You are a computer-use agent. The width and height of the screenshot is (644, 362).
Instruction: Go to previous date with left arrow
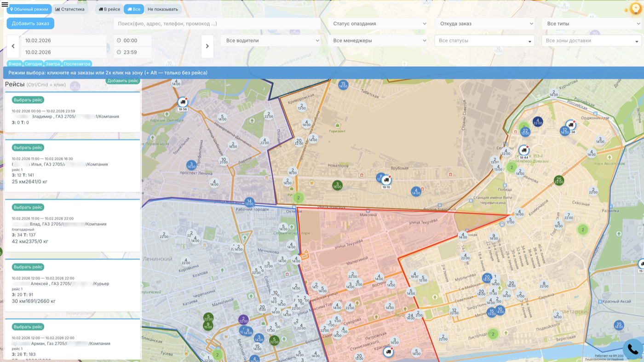(x=13, y=46)
